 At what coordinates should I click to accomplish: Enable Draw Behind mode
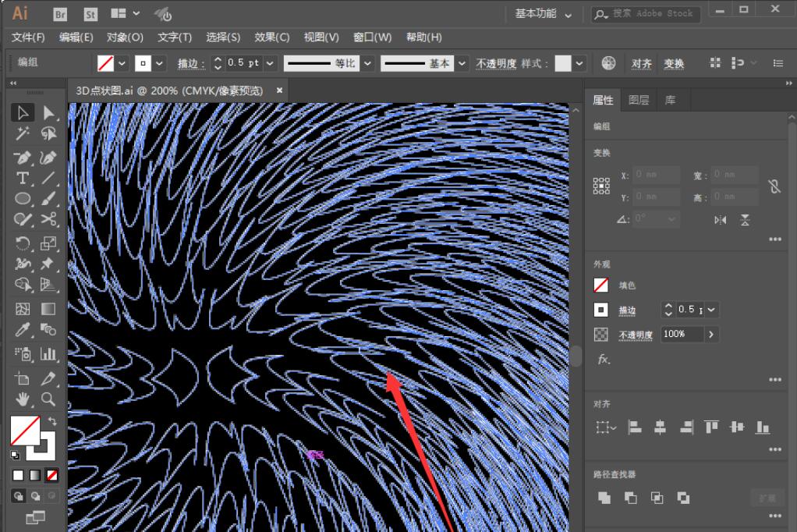point(35,496)
